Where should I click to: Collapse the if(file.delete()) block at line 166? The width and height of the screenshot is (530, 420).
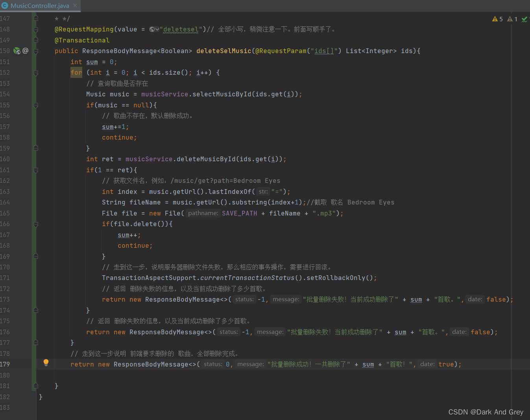tap(36, 224)
